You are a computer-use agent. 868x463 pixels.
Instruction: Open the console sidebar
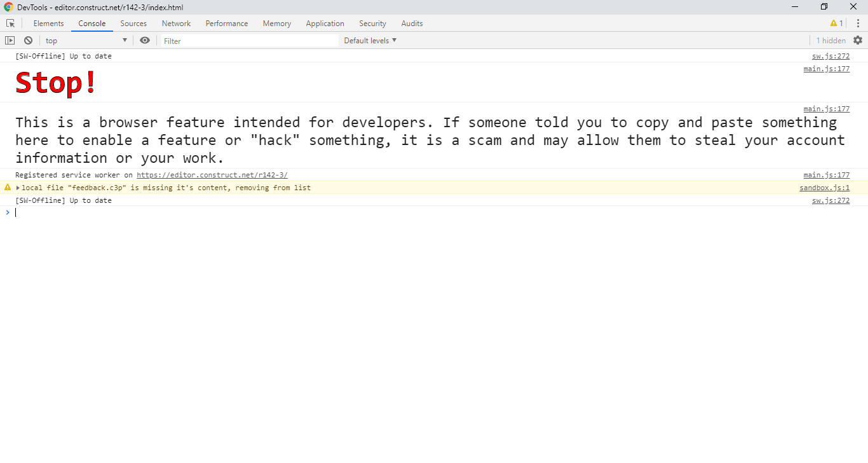(x=10, y=39)
